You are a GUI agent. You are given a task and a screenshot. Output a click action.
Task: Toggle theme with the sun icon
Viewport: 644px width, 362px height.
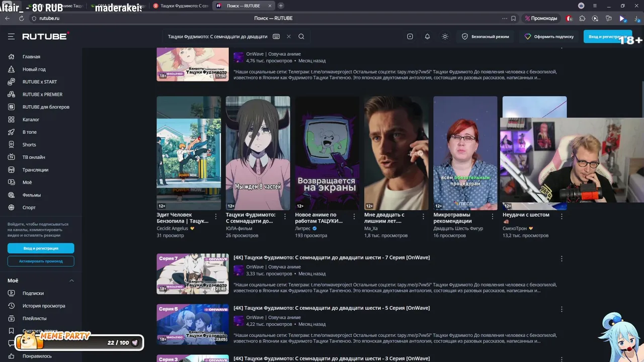[x=445, y=36]
